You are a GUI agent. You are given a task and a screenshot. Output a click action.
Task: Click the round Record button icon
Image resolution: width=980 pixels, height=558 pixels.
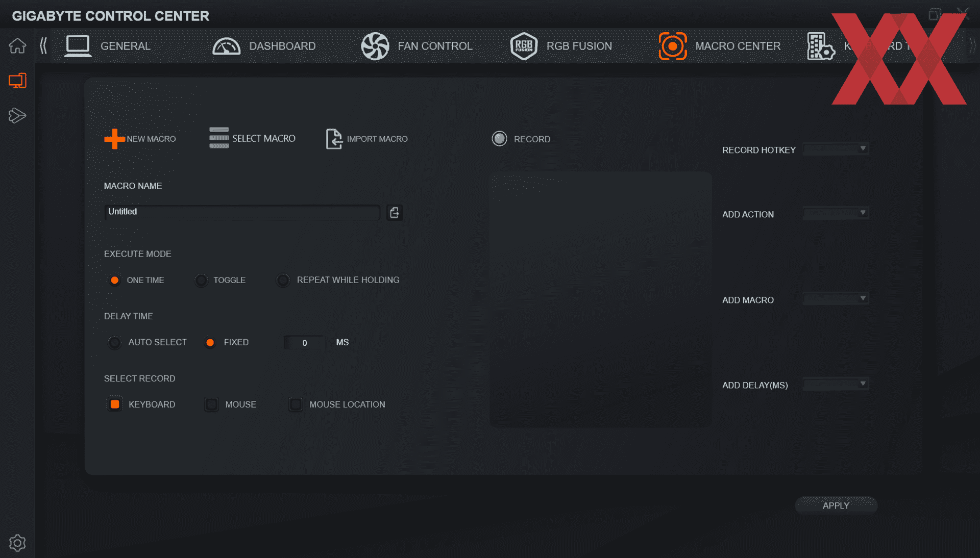[499, 139]
